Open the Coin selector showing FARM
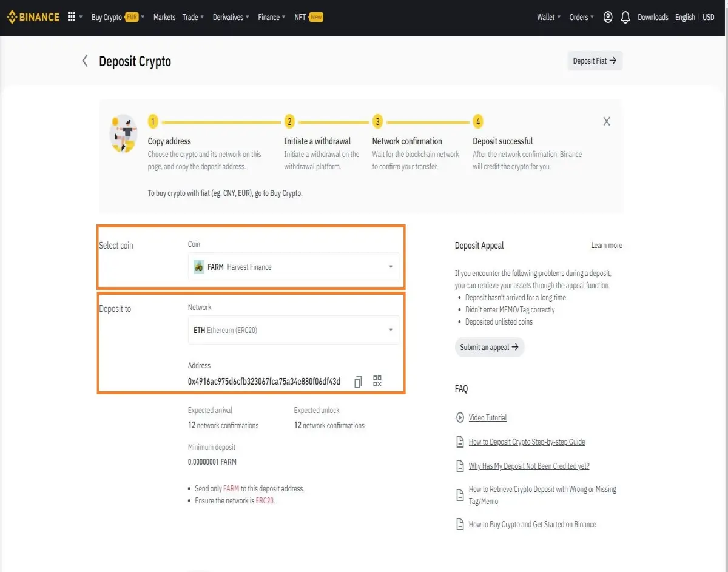This screenshot has width=728, height=572. pyautogui.click(x=294, y=267)
